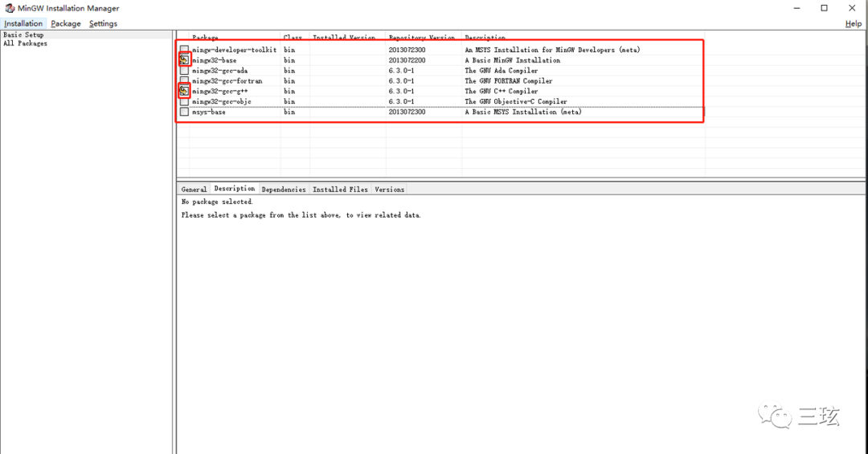Open the Installation menu

tap(23, 23)
